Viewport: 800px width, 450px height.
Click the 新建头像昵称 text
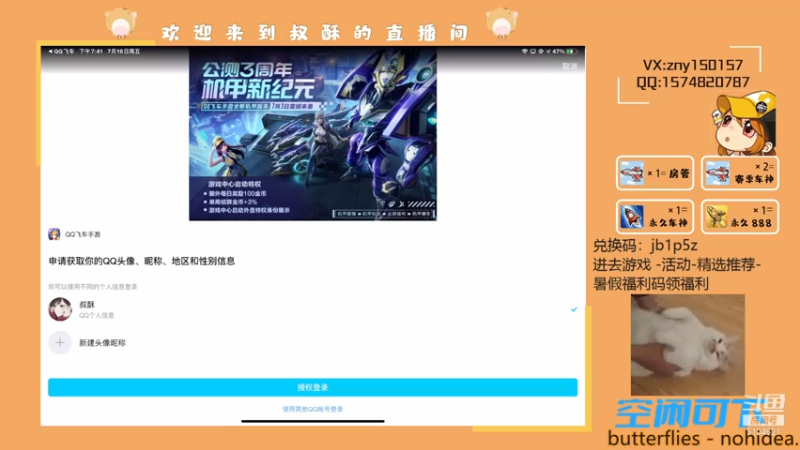(102, 343)
